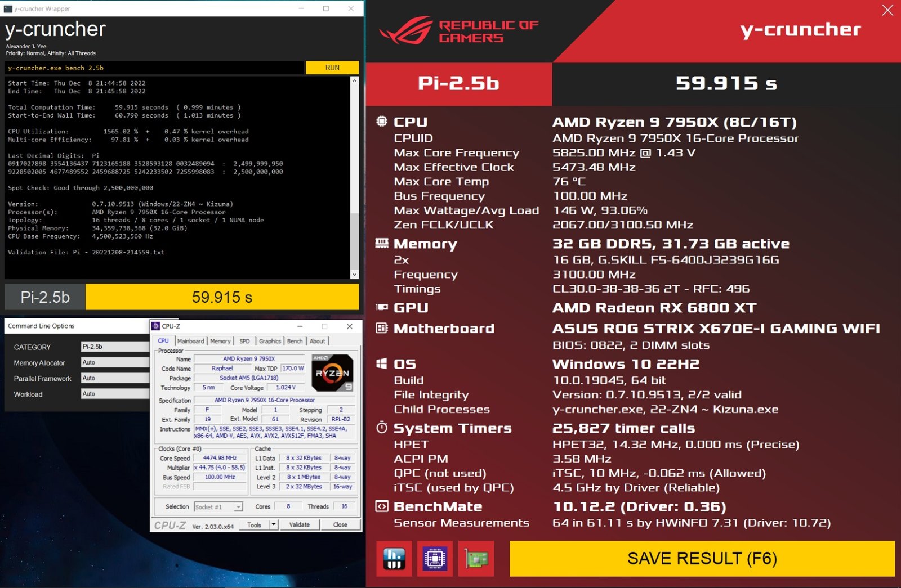This screenshot has height=588, width=901.
Task: Click the scroll down arrow of console output
Action: coord(354,275)
